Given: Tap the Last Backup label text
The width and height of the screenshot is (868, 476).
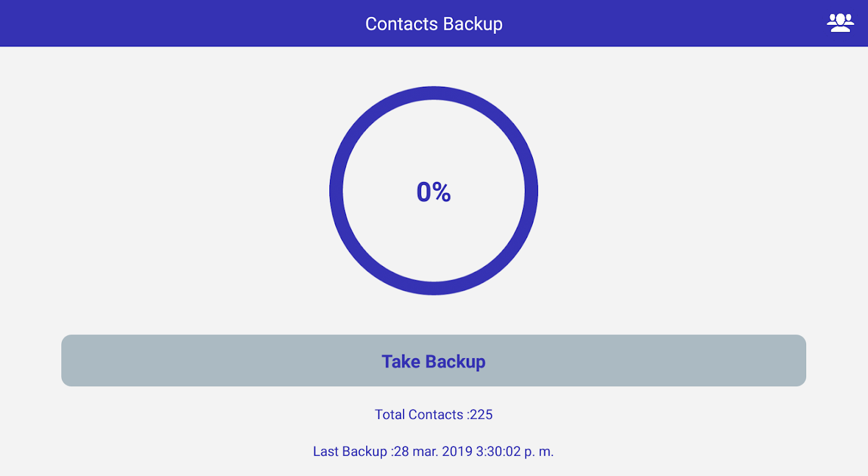Looking at the screenshot, I should coord(350,451).
